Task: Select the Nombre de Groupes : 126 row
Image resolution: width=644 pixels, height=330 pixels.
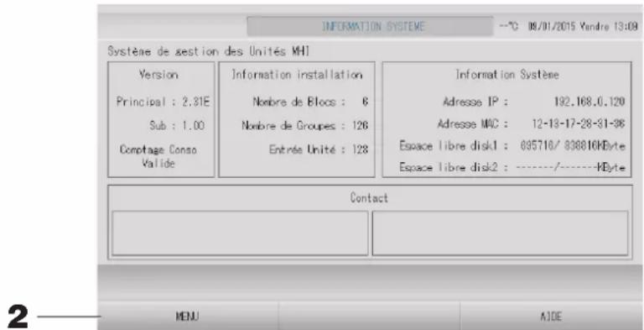Action: click(x=304, y=125)
